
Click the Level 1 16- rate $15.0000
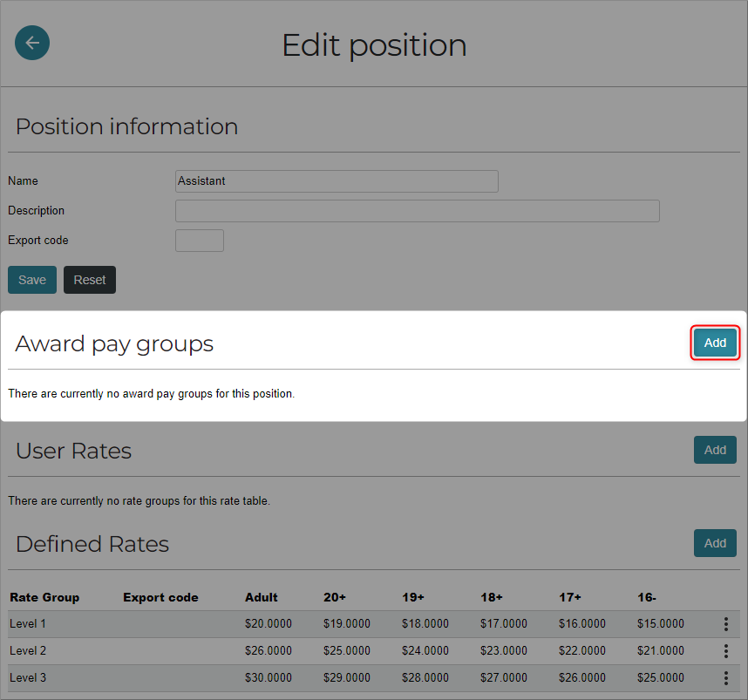coord(661,623)
